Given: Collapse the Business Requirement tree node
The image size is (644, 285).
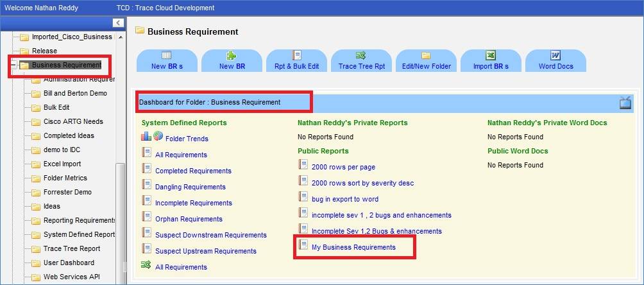Looking at the screenshot, I should click(x=13, y=65).
